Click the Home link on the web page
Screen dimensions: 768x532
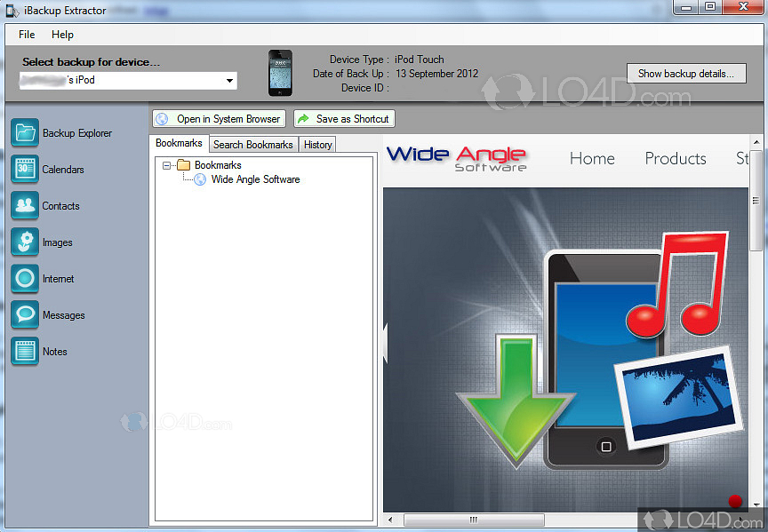pyautogui.click(x=592, y=159)
